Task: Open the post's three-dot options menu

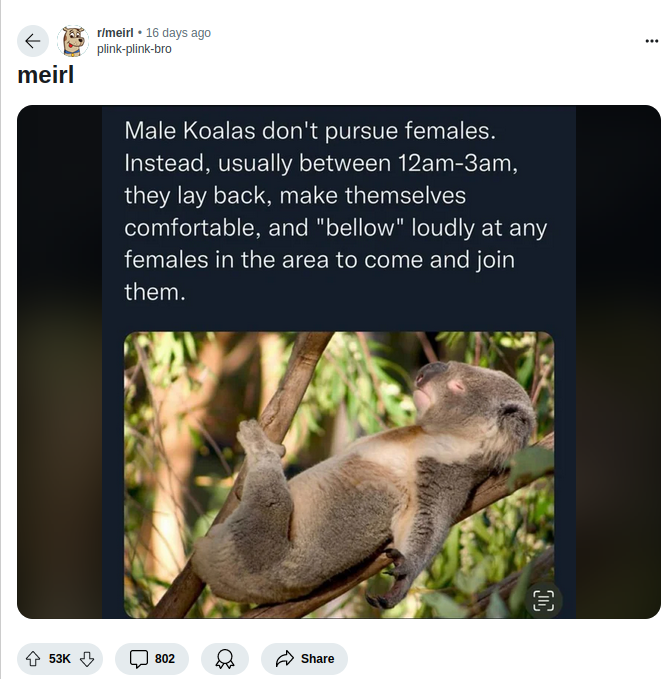Action: pyautogui.click(x=652, y=41)
